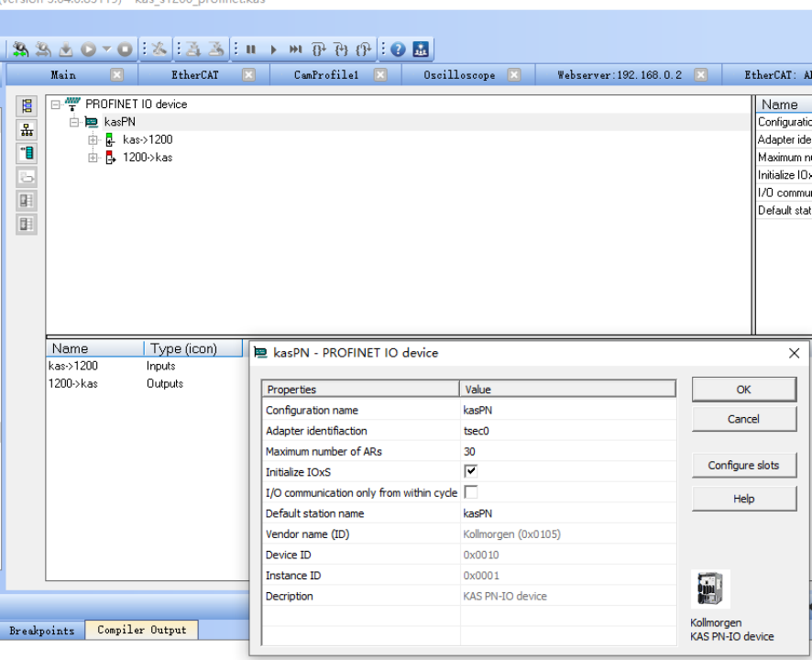Click the Step Into braces icon
This screenshot has height=660, width=812.
pyautogui.click(x=318, y=49)
